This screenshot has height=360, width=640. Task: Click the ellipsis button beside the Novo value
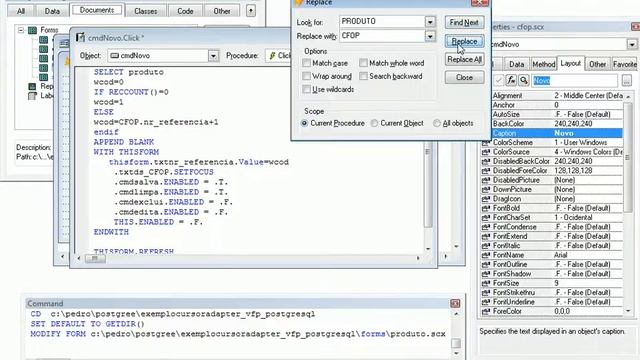627,80
